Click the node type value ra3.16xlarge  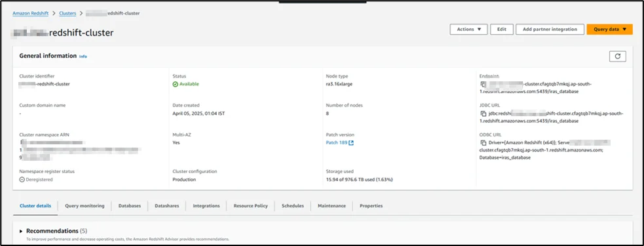click(339, 84)
